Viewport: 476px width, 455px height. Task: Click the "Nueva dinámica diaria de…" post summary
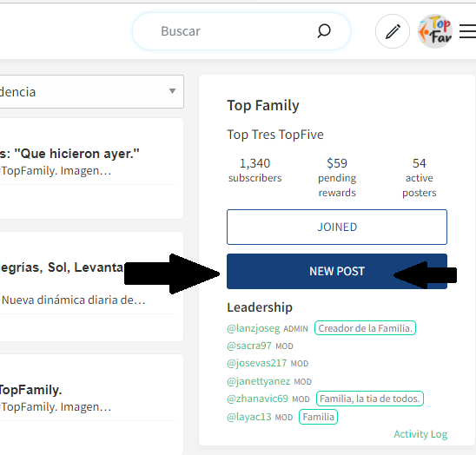[74, 300]
